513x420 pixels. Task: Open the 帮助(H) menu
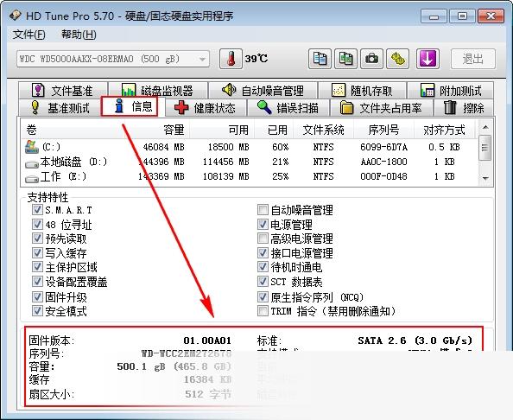click(79, 35)
